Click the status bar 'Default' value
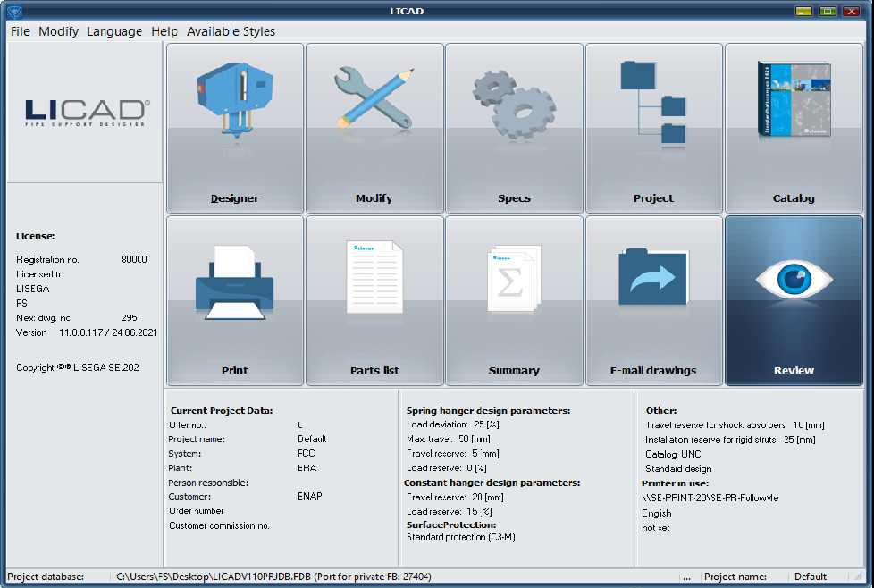This screenshot has width=874, height=588. point(811,577)
